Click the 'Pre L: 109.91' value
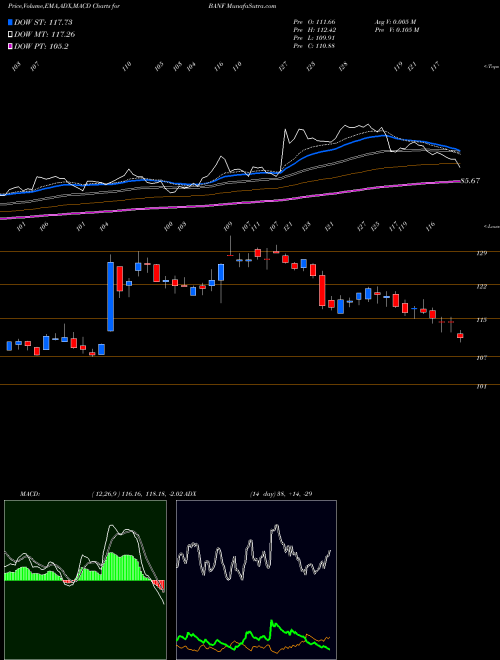The height and width of the screenshot is (660, 500). click(x=314, y=38)
